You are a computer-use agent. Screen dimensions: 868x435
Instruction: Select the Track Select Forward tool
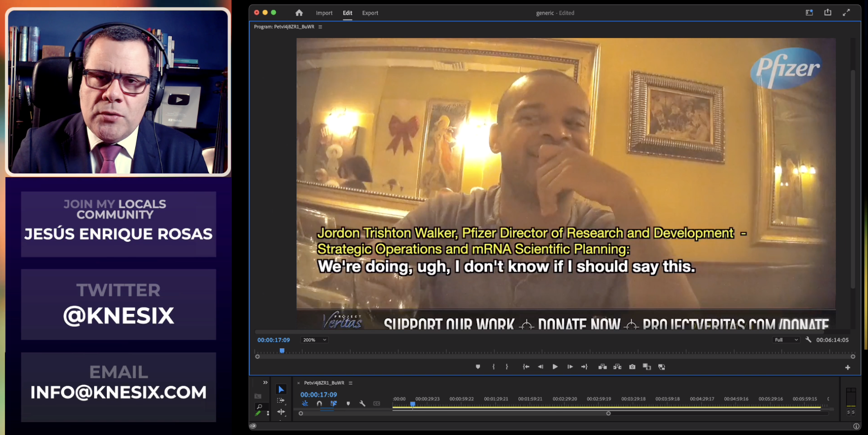coord(281,401)
